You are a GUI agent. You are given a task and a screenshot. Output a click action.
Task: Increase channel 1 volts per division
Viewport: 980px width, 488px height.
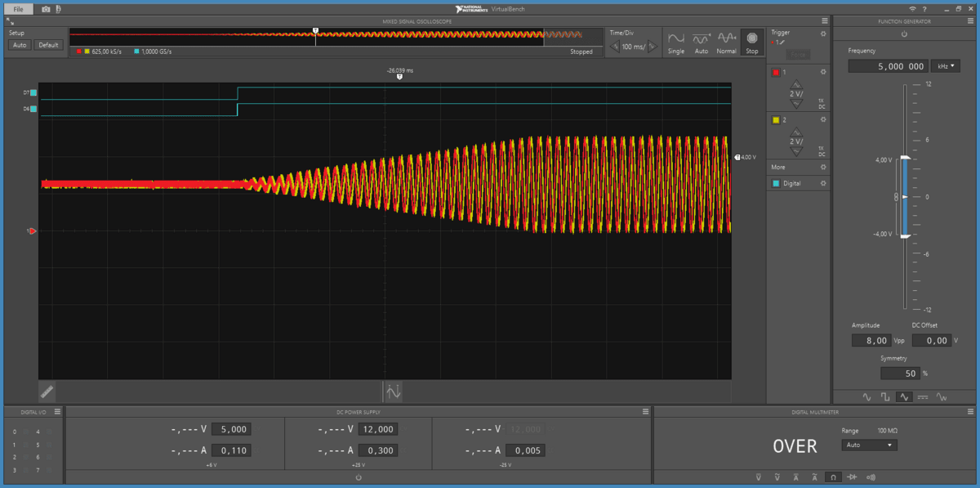pos(797,84)
